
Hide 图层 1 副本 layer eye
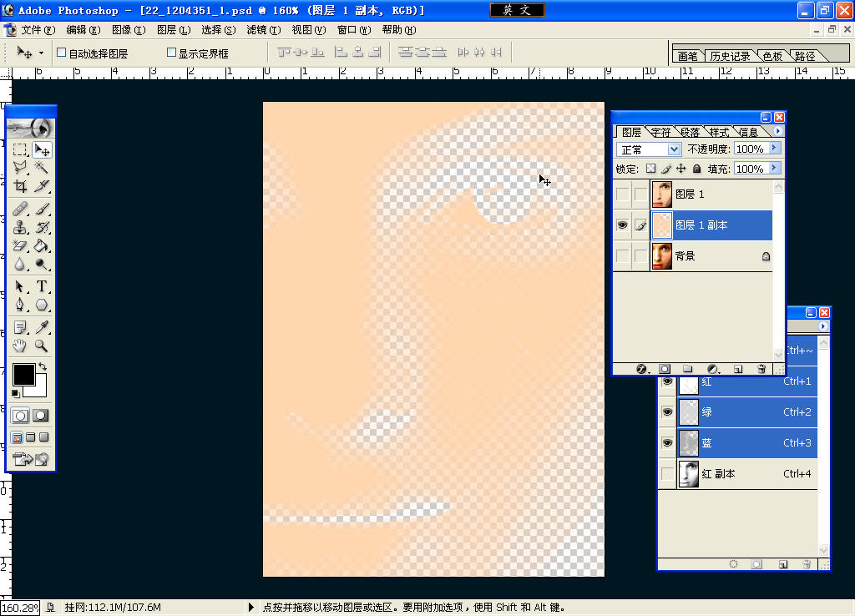point(622,225)
